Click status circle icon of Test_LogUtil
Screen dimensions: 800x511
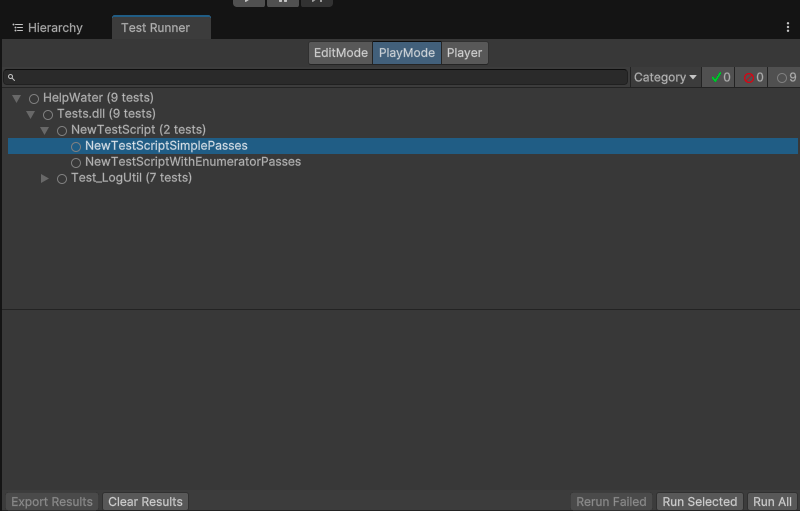(x=62, y=179)
